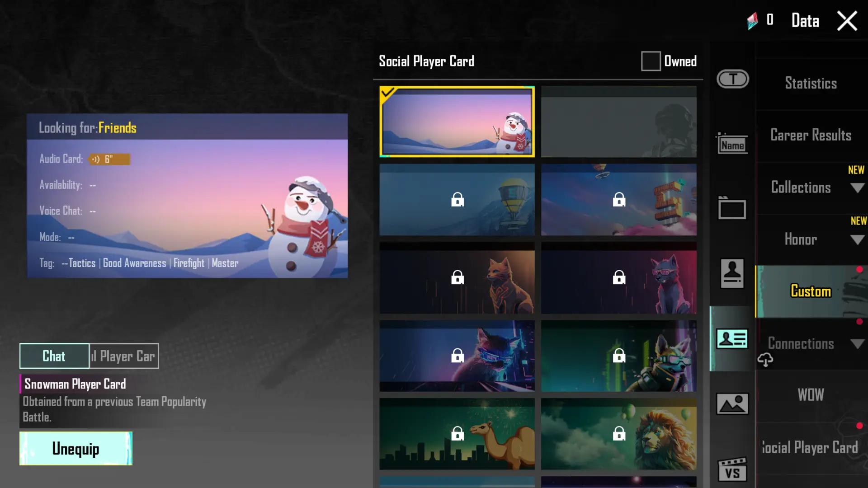Play the Audio Card sound badge
Screen dimensions: 868x488
coord(109,159)
